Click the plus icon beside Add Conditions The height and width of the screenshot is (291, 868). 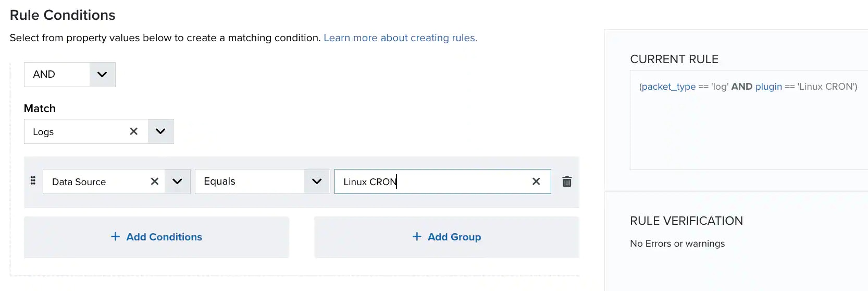point(115,237)
